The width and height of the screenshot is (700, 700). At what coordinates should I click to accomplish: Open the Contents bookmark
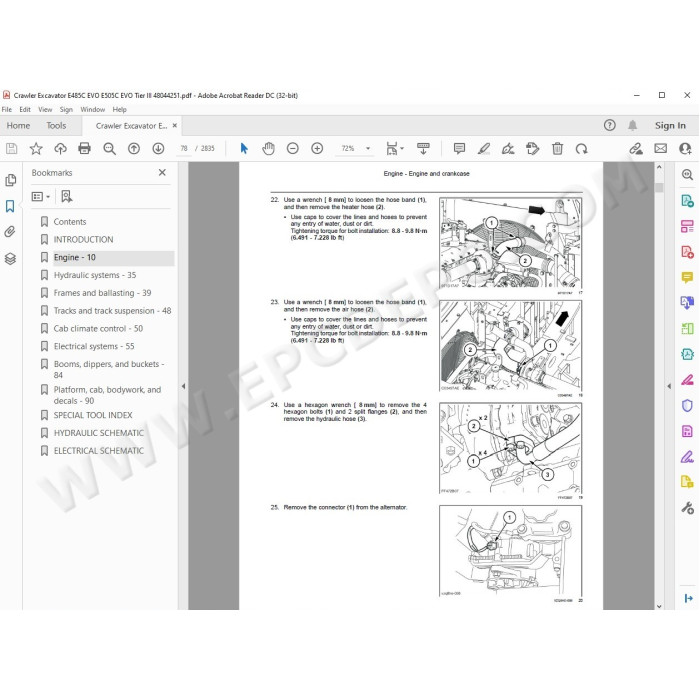coord(70,221)
